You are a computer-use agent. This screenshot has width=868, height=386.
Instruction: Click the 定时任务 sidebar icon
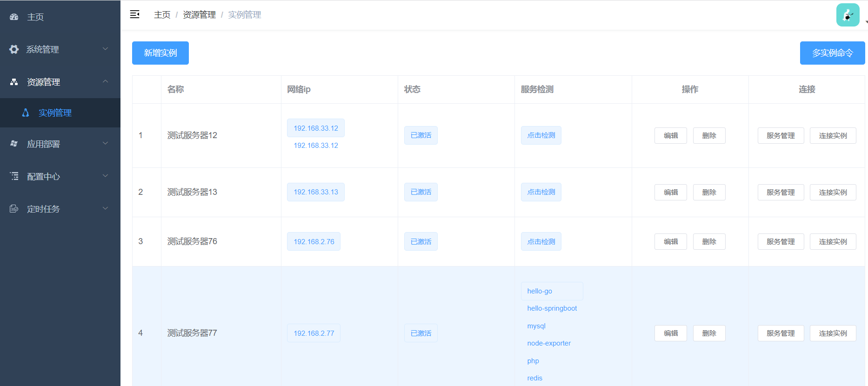tap(14, 209)
